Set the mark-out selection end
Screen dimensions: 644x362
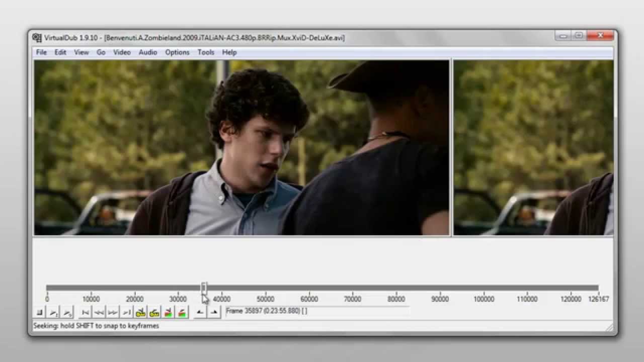tap(214, 313)
